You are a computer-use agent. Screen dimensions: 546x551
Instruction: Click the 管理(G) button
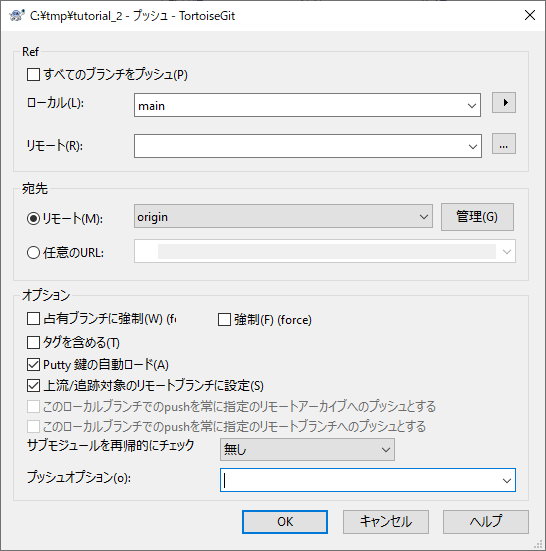pyautogui.click(x=477, y=217)
